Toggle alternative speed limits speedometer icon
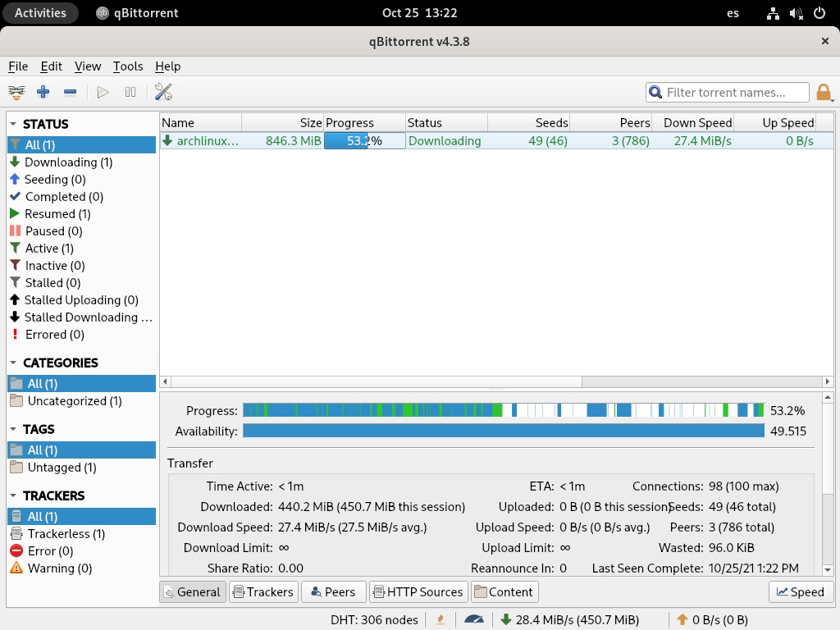 click(474, 620)
